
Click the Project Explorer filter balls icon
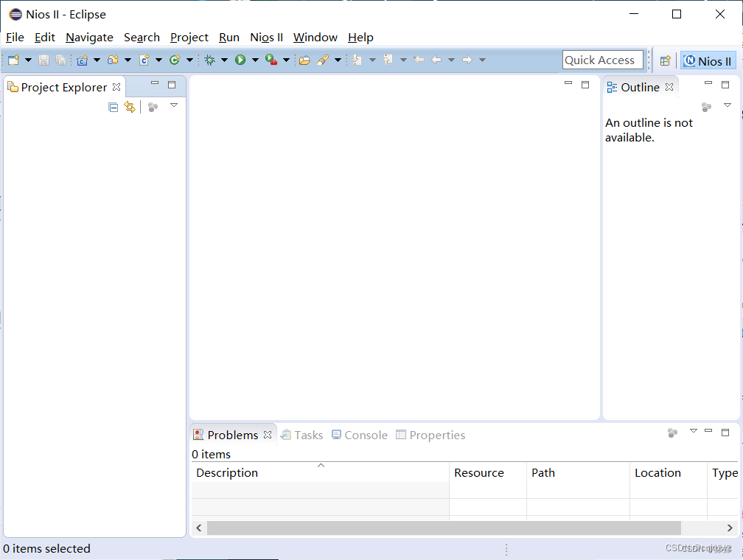(153, 108)
